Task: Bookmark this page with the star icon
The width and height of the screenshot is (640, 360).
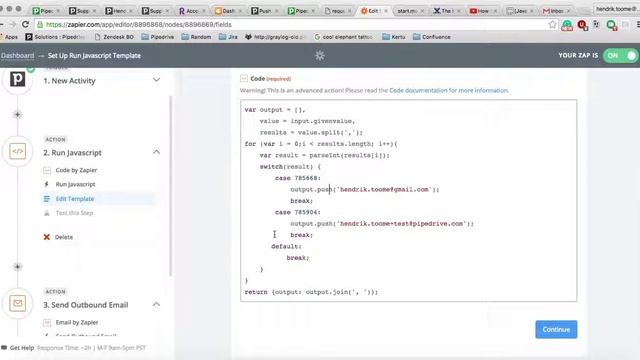Action: coord(552,24)
